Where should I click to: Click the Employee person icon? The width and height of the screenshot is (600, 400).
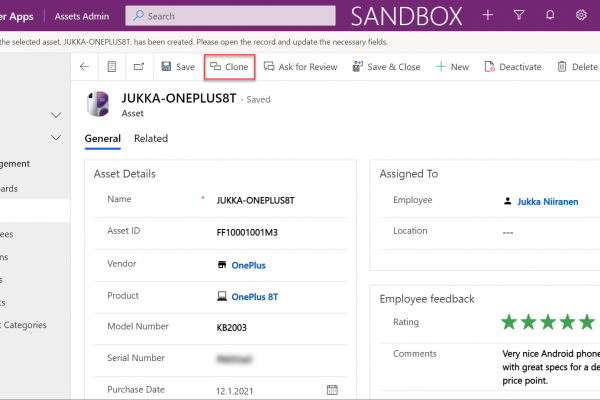tap(507, 201)
